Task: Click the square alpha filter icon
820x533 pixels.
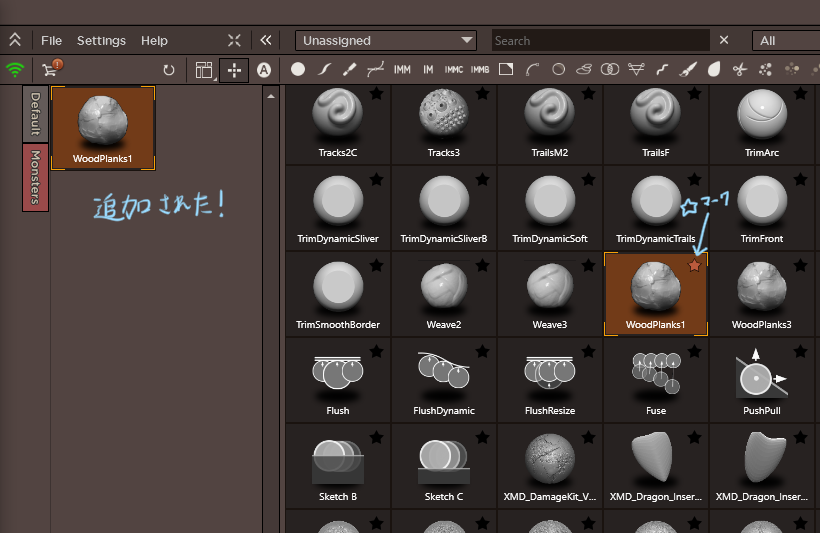Action: coord(506,69)
